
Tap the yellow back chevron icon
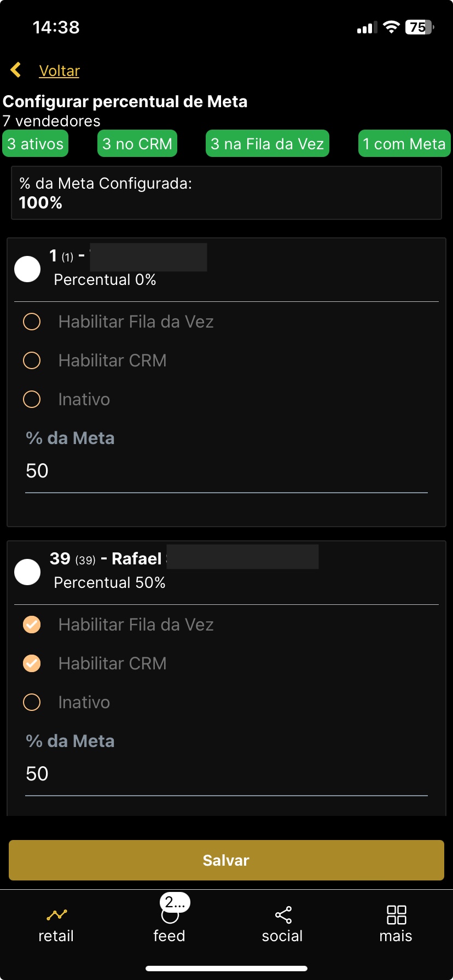click(16, 70)
